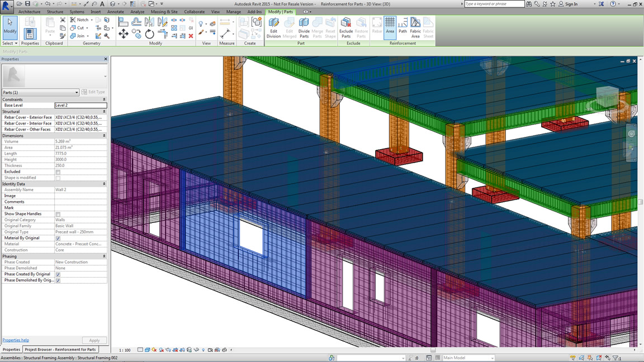This screenshot has width=644, height=362.
Task: Click the Default 3D View icon
Action: (112, 4)
